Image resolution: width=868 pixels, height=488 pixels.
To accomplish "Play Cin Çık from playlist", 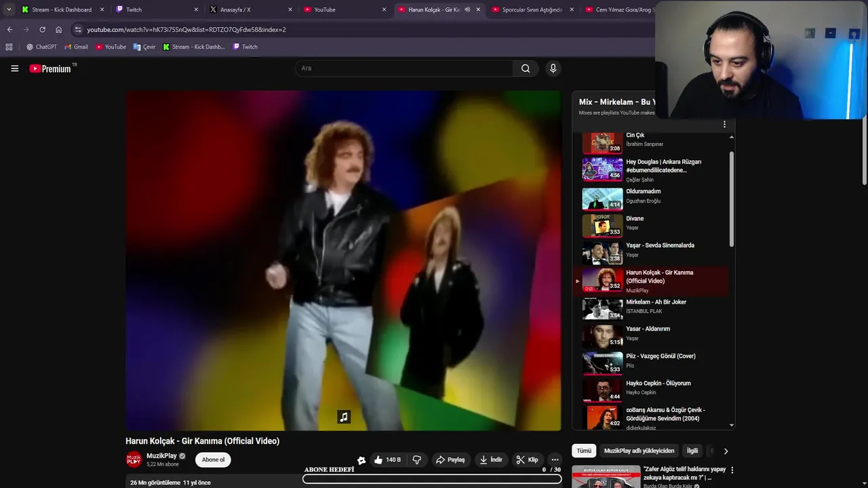I will [x=654, y=140].
